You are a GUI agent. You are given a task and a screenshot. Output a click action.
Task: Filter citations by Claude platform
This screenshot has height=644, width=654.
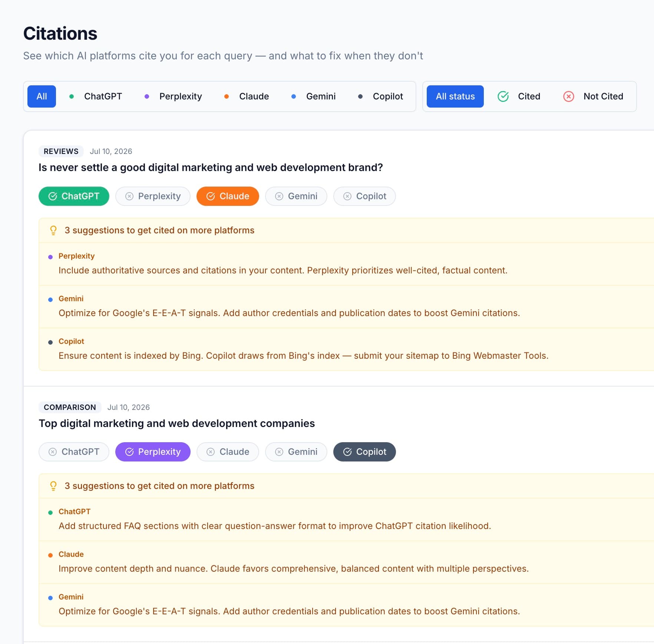(247, 96)
